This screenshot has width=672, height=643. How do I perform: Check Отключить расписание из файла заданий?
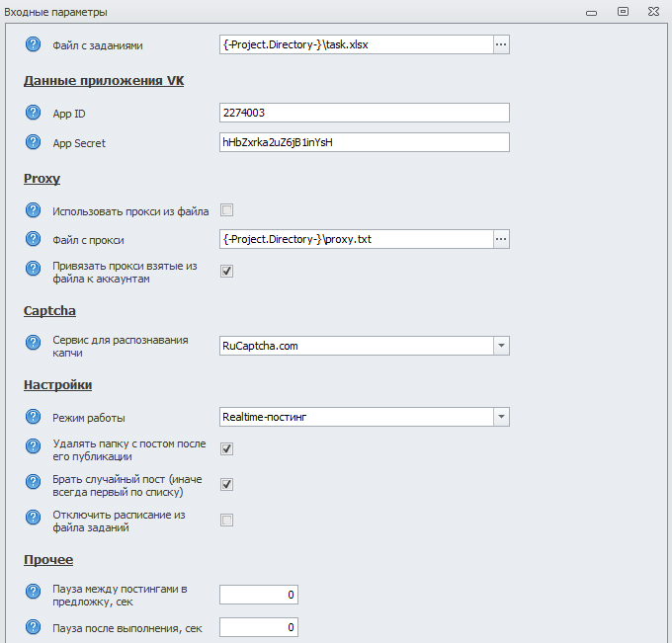(226, 521)
